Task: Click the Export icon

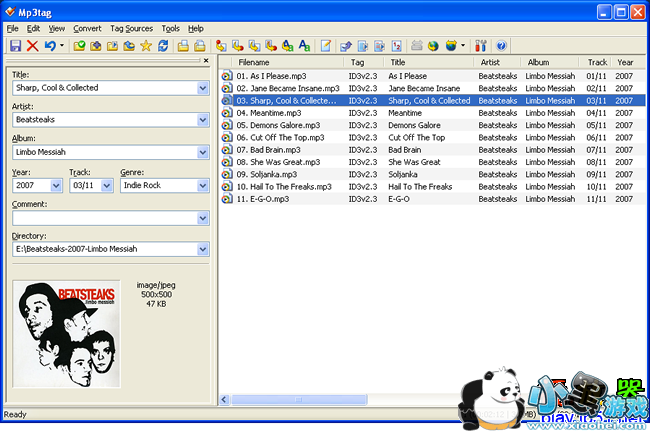Action: point(346,46)
